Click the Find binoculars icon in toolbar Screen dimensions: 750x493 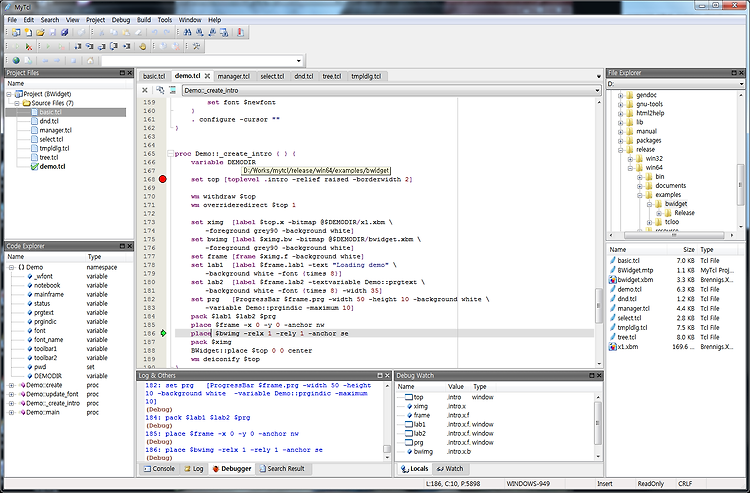pyautogui.click(x=188, y=33)
